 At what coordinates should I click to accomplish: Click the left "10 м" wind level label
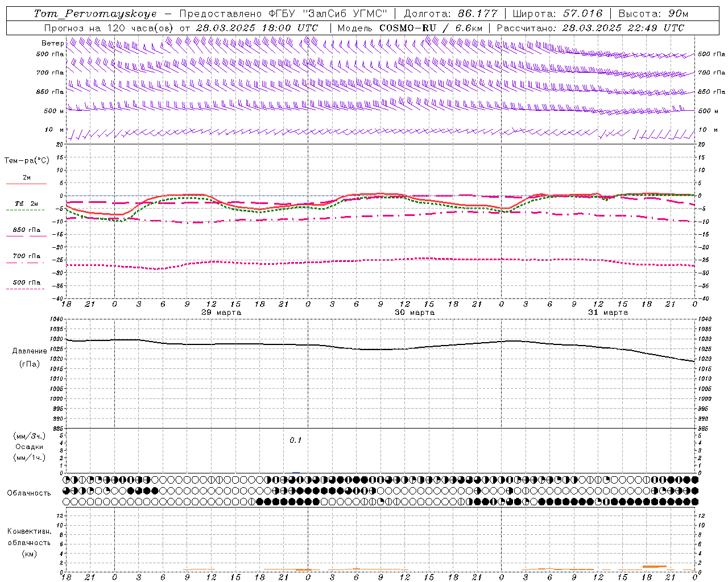(x=54, y=130)
